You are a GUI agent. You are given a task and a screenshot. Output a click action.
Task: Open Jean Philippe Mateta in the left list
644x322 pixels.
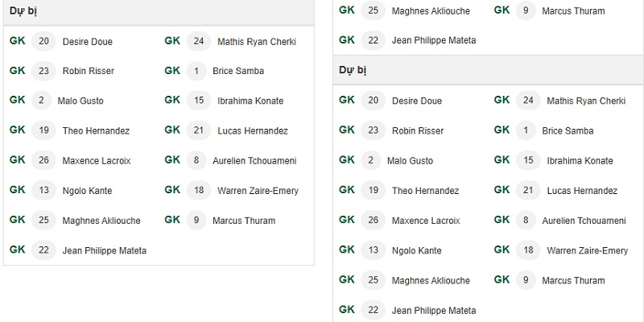pyautogui.click(x=105, y=250)
